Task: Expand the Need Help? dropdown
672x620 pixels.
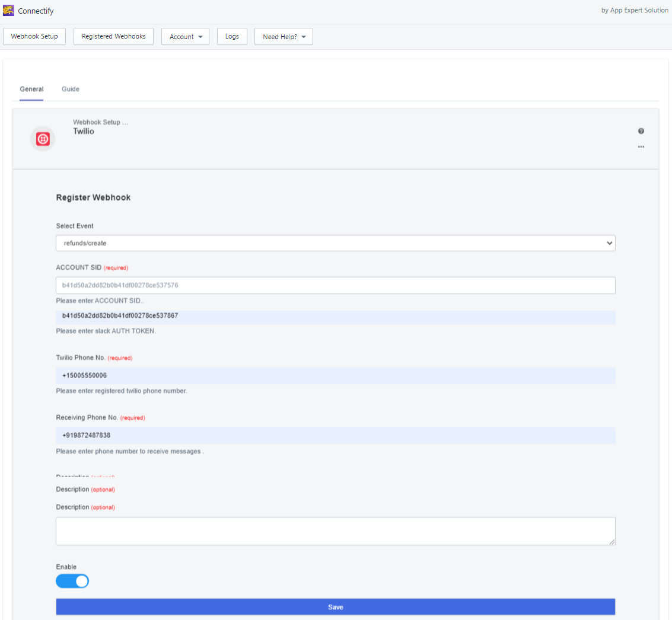Action: (284, 36)
